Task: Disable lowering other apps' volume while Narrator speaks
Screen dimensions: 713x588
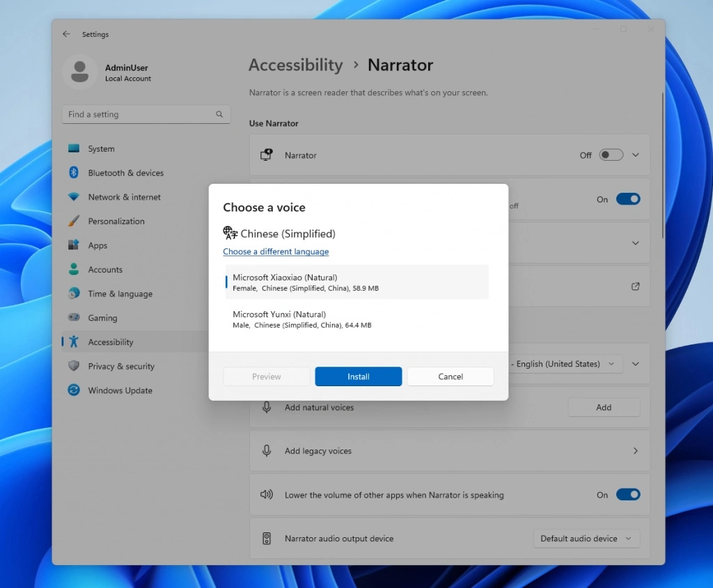Action: click(627, 495)
